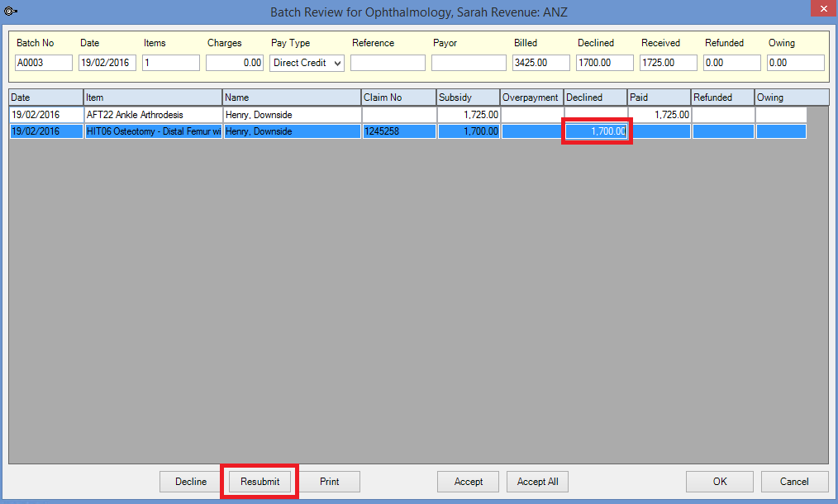Screen dimensions: 838x504
Task: Close the Batch Review window
Action: [823, 8]
